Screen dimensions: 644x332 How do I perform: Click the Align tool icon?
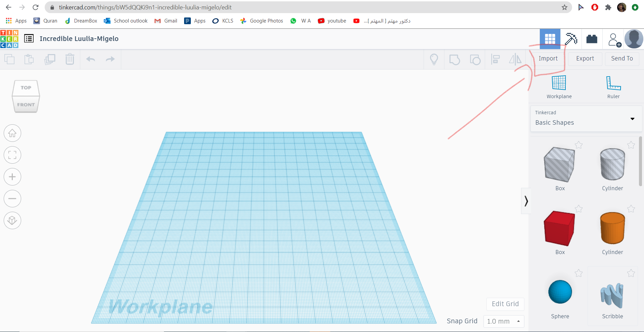click(495, 59)
